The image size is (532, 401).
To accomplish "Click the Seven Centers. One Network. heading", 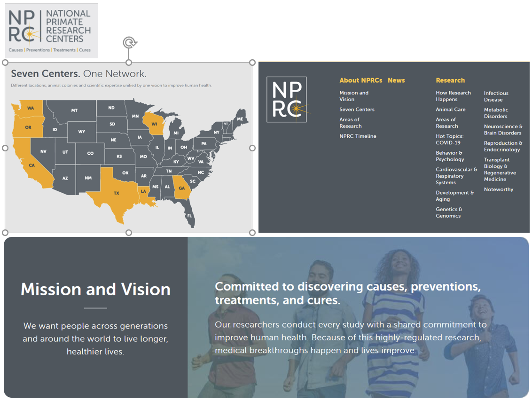I will [78, 74].
